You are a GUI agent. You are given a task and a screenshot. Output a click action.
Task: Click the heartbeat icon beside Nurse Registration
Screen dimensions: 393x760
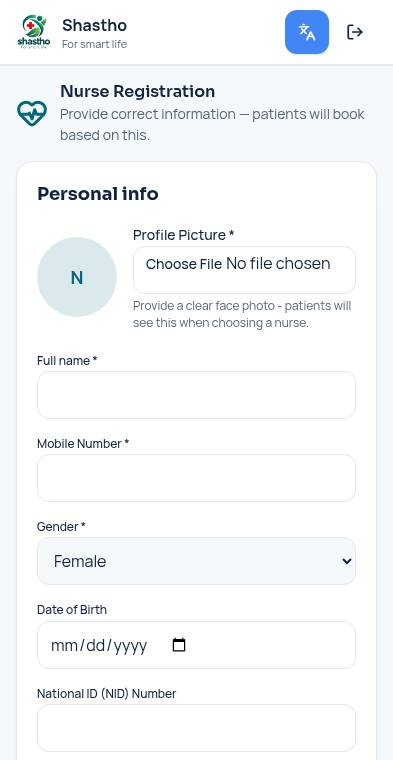[x=32, y=113]
